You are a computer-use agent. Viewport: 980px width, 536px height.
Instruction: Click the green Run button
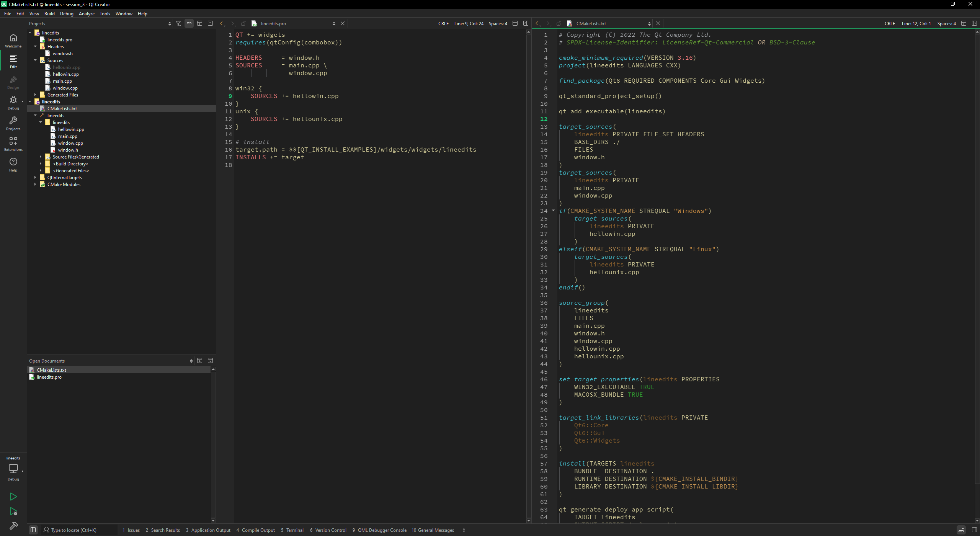13,497
